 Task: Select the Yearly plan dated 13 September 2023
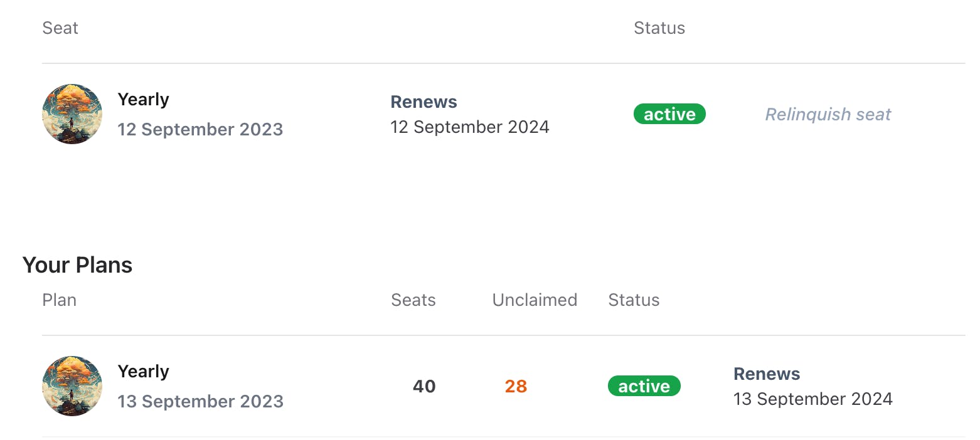(x=143, y=372)
